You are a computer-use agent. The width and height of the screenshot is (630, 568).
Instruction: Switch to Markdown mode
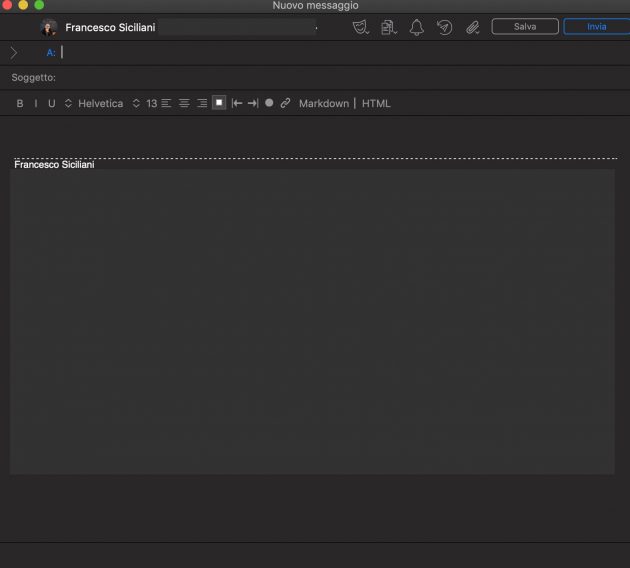click(x=324, y=104)
